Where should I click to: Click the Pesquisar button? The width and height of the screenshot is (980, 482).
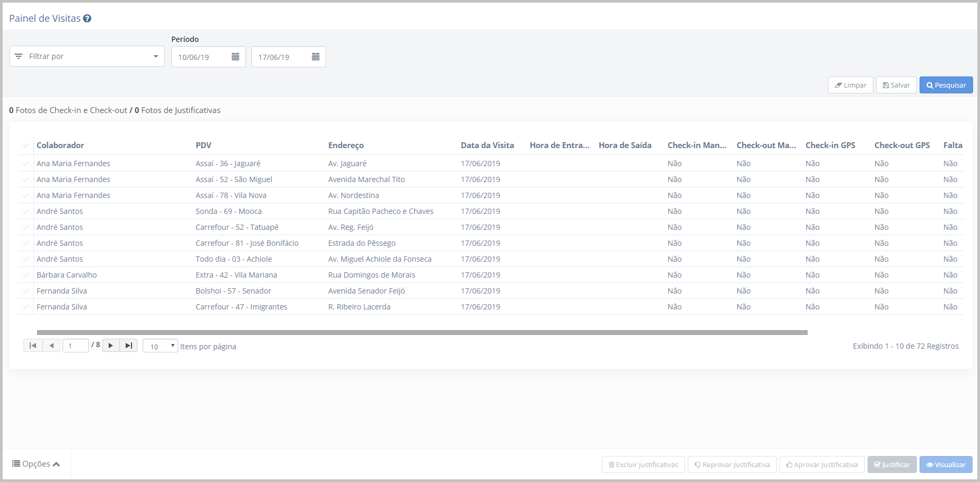(x=946, y=85)
